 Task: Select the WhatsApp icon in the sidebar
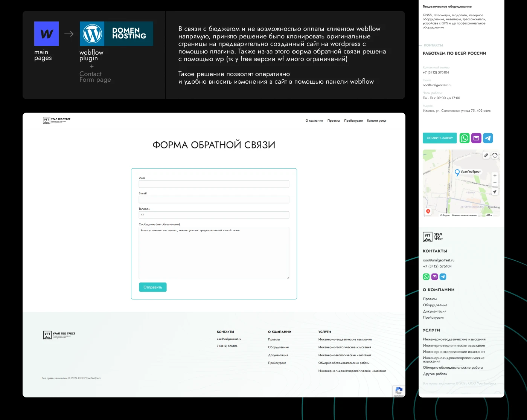tap(464, 138)
